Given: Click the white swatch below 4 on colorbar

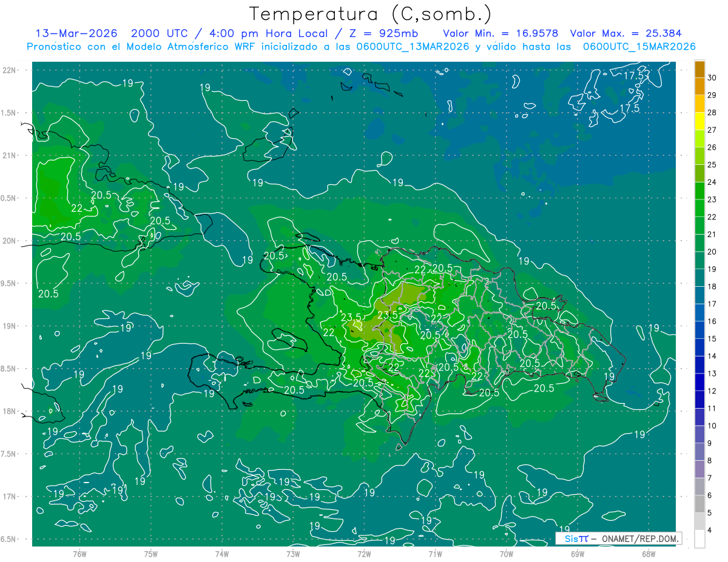Looking at the screenshot, I should click(x=699, y=539).
